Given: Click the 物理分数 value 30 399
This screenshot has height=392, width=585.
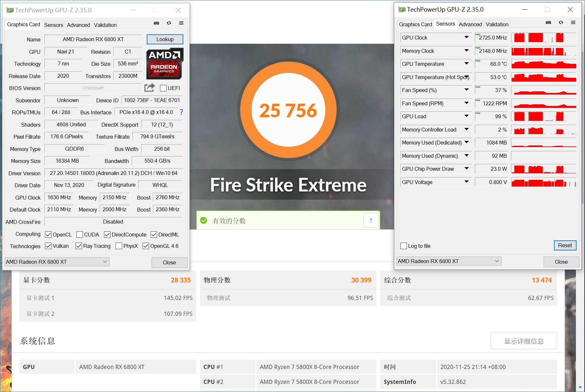Looking at the screenshot, I should click(361, 280).
